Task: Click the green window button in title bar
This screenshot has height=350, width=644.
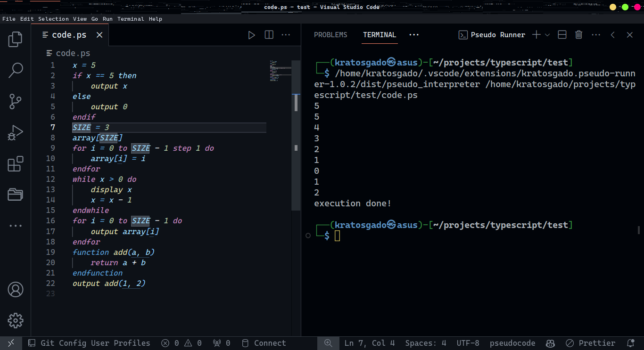Action: pos(625,7)
